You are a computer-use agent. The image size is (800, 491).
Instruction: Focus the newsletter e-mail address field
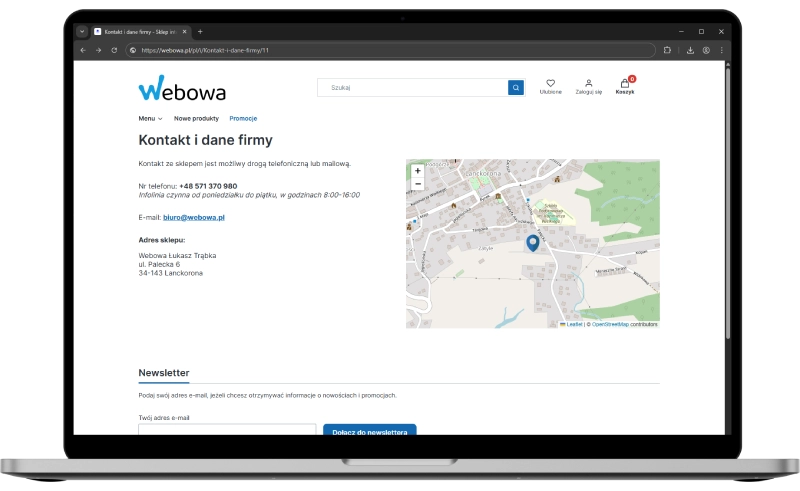(x=227, y=430)
